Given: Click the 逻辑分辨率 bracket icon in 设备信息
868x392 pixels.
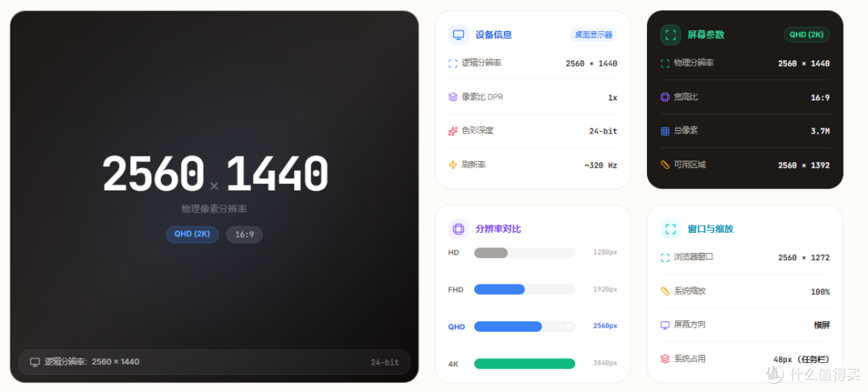Looking at the screenshot, I should [452, 63].
